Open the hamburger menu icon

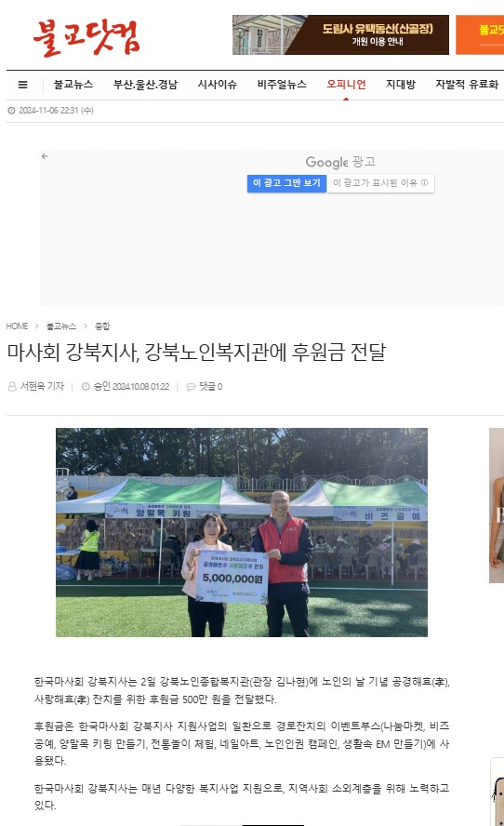(x=22, y=85)
